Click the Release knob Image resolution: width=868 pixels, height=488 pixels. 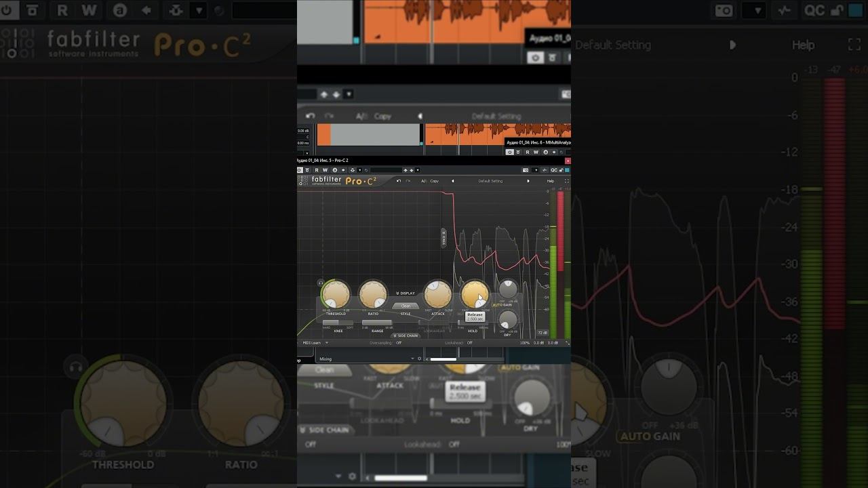coord(475,293)
